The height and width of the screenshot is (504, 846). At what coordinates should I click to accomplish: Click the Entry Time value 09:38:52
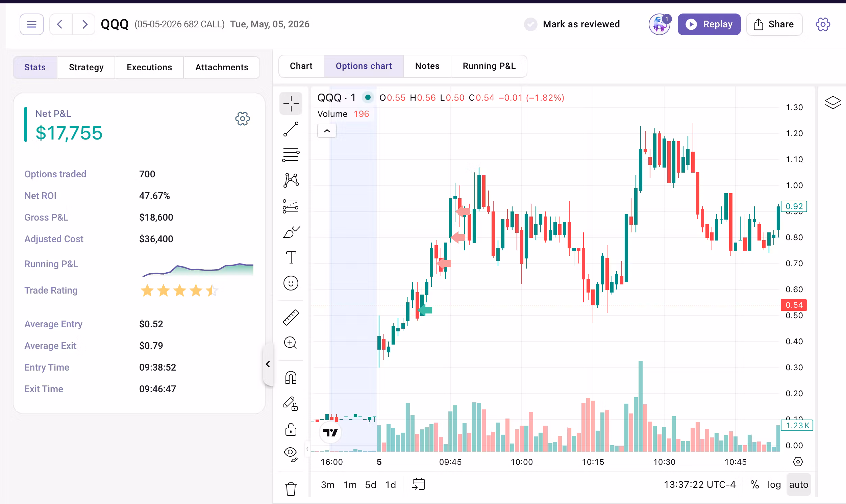[x=157, y=367]
